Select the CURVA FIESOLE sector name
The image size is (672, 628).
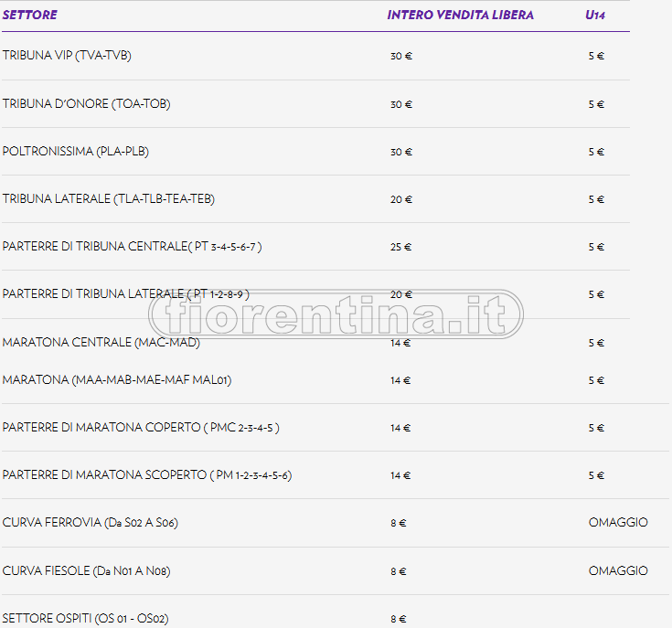86,570
